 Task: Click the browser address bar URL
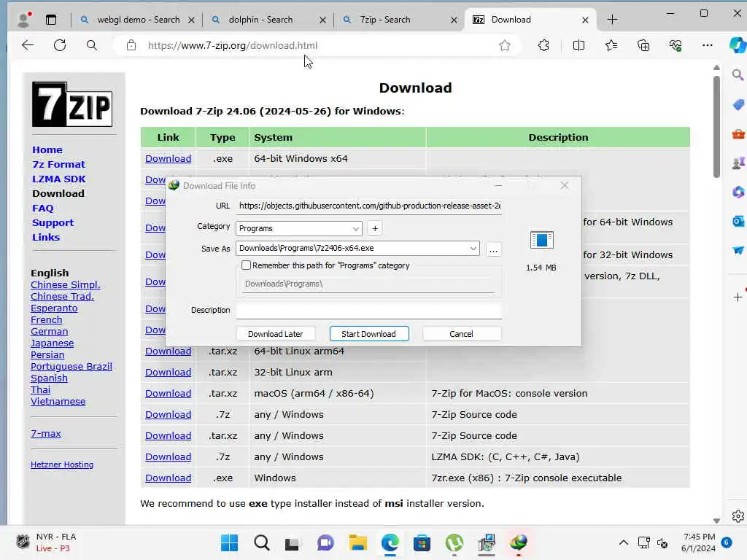[x=233, y=45]
